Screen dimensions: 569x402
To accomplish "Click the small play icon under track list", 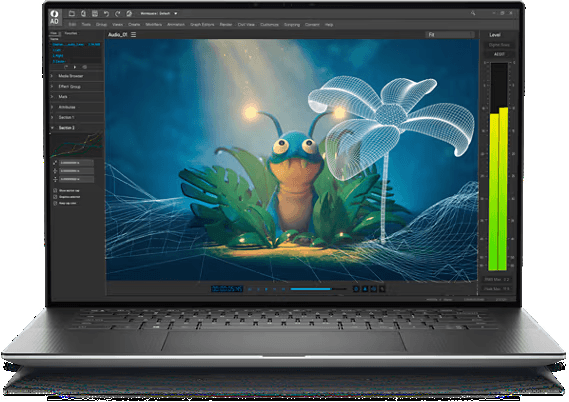I will (x=75, y=67).
